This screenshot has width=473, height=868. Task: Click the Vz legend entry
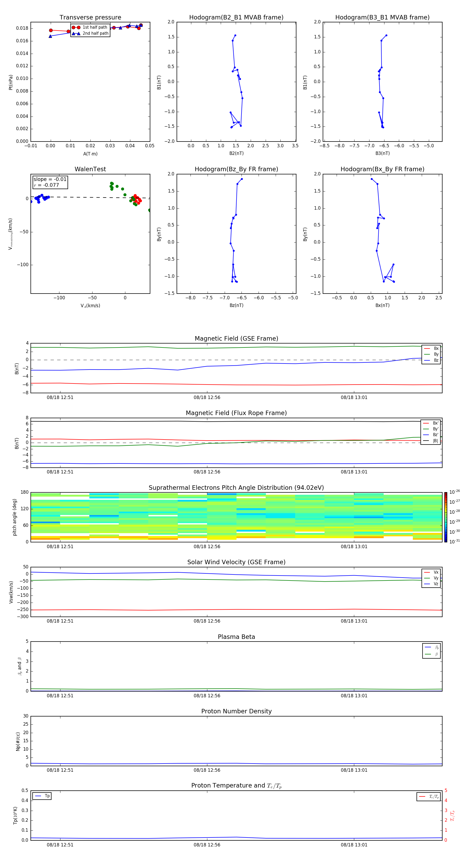coord(431,584)
